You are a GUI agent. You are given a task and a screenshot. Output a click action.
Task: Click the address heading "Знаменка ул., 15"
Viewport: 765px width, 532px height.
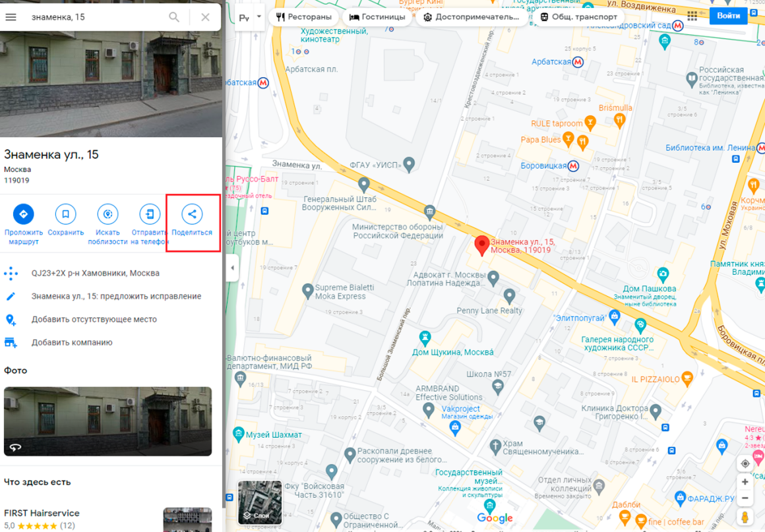pos(51,154)
